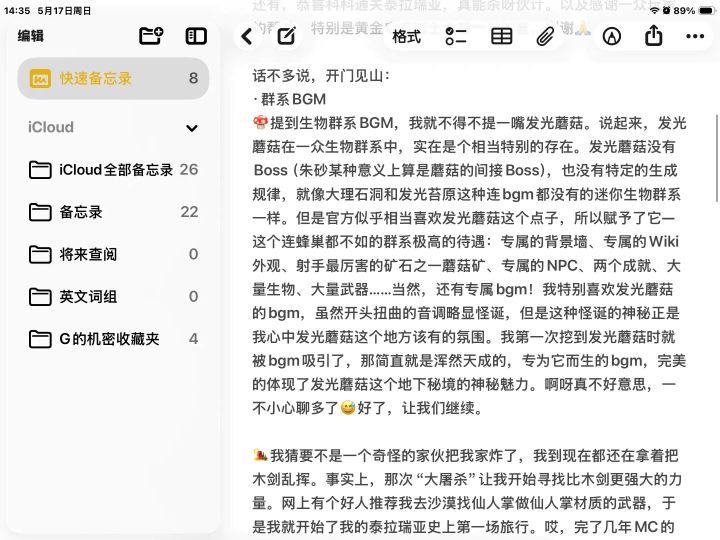Screen dimensions: 720x540
Task: Open the 将来查阅 folder
Action: (113, 254)
